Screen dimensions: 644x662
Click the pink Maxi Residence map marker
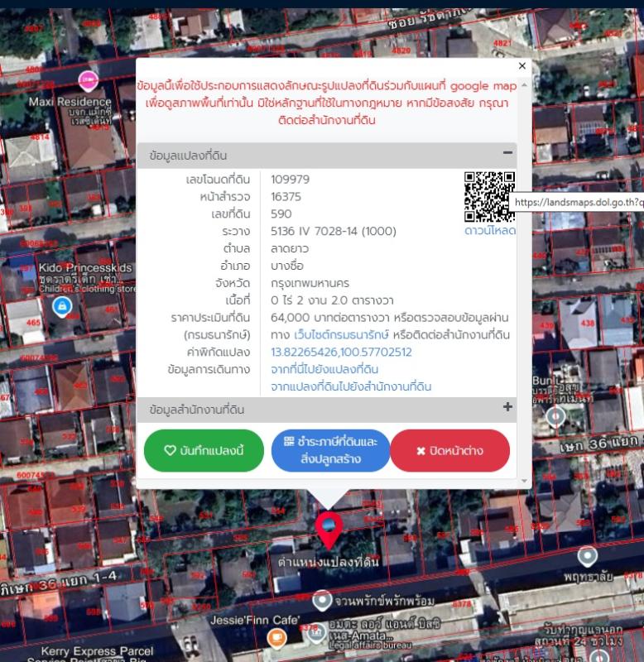coord(86,81)
